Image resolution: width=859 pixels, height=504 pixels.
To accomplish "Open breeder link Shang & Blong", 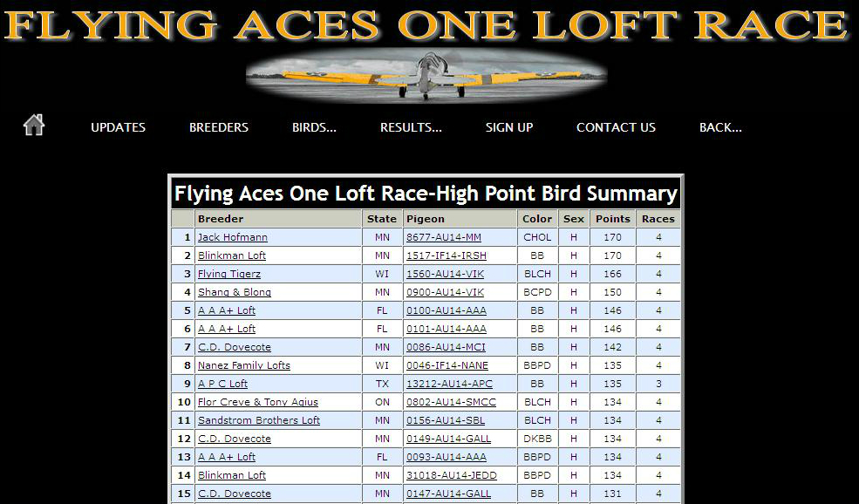I will coord(234,292).
